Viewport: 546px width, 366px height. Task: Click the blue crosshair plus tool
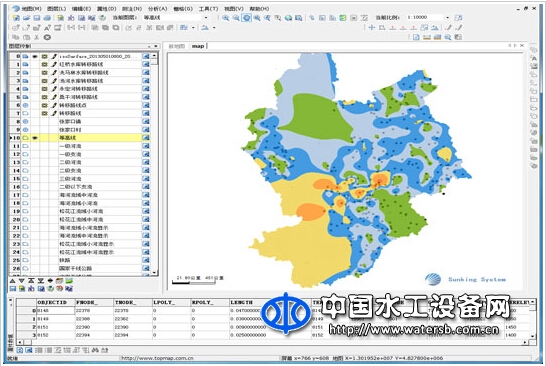372,28
